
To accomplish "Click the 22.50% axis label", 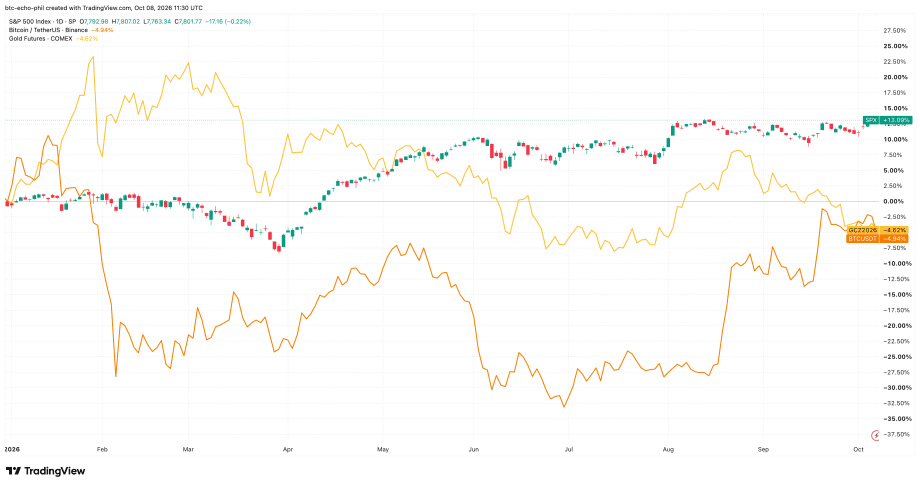I will tap(894, 62).
